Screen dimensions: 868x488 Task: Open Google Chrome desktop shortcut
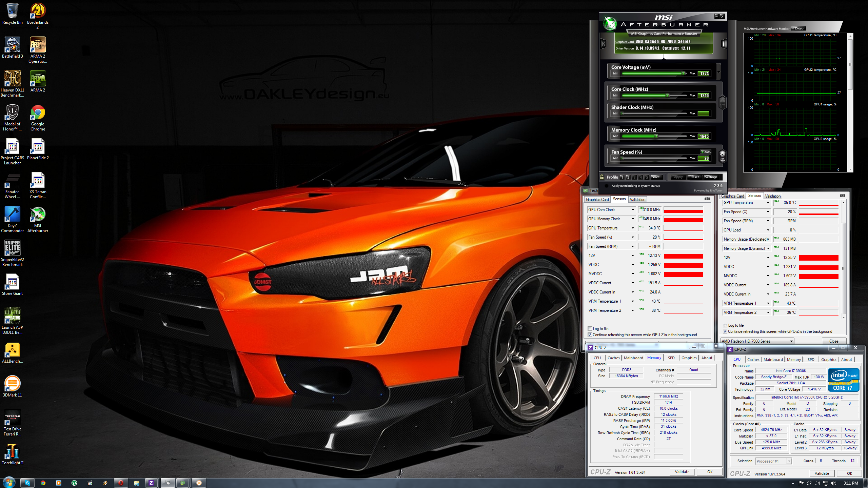pos(38,118)
